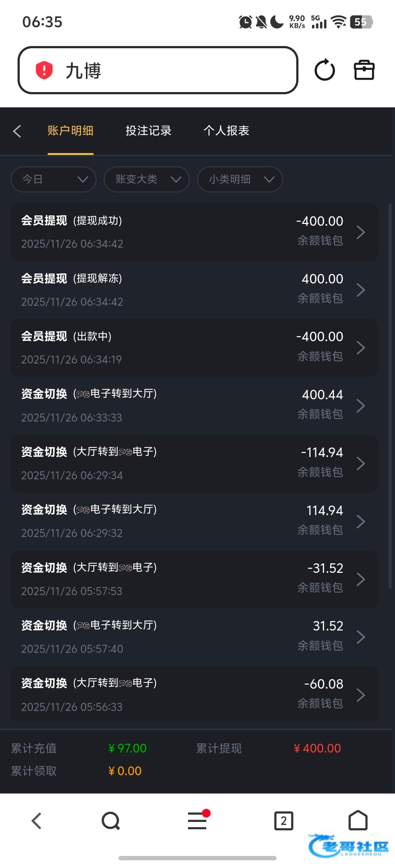Image resolution: width=395 pixels, height=868 pixels.
Task: Open the browser hamburger menu
Action: pyautogui.click(x=197, y=821)
